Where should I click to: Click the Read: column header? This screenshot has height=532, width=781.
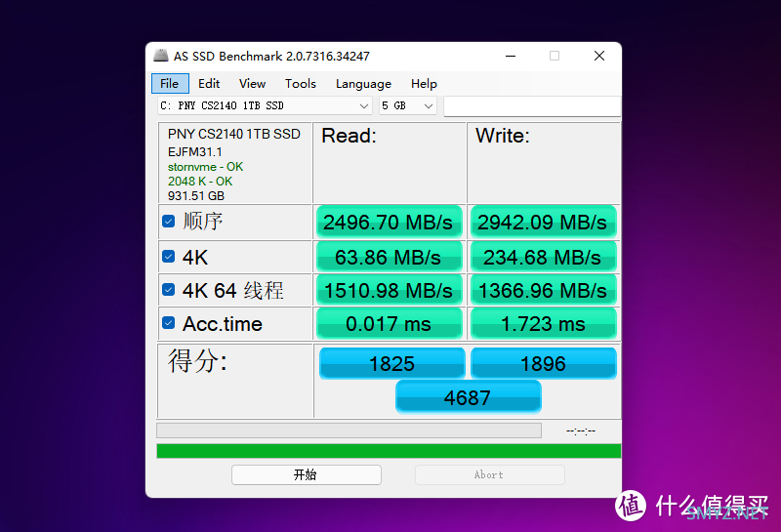[349, 136]
